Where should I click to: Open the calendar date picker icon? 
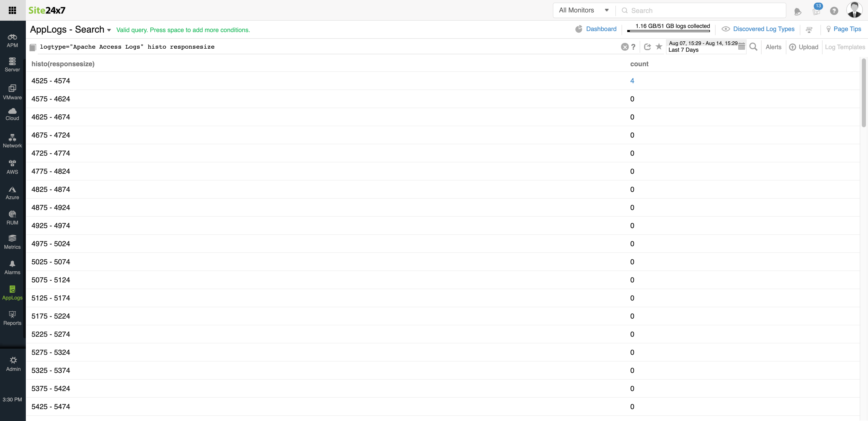click(741, 47)
